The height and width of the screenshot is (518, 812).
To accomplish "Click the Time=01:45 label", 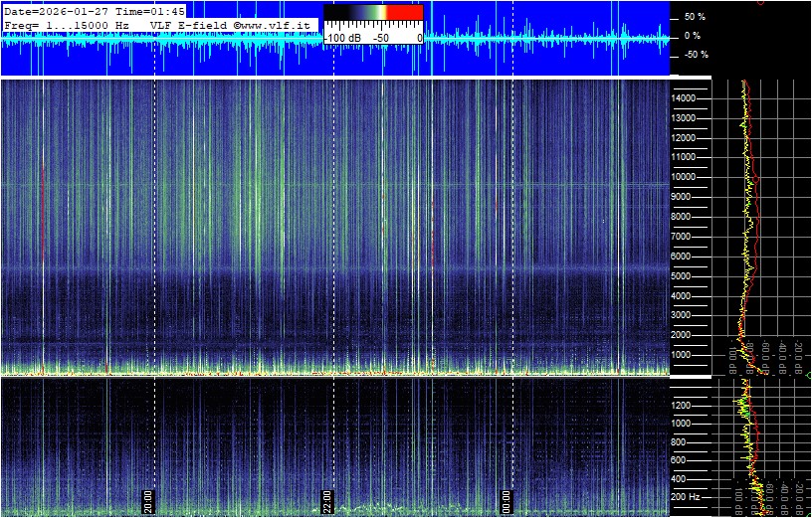I will pos(157,11).
